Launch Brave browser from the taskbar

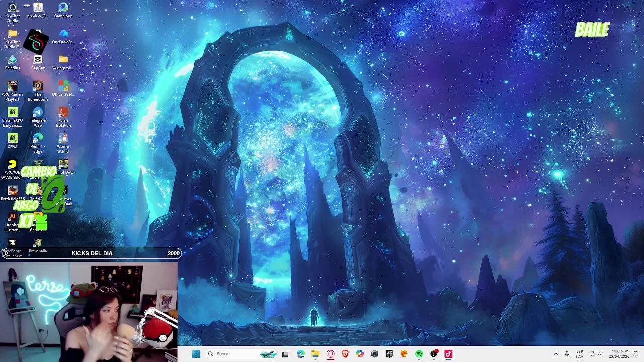click(x=345, y=354)
